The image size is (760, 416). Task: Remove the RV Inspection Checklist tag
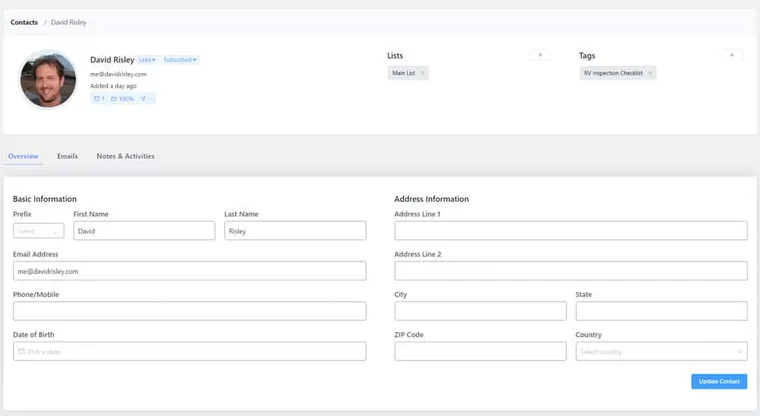650,73
